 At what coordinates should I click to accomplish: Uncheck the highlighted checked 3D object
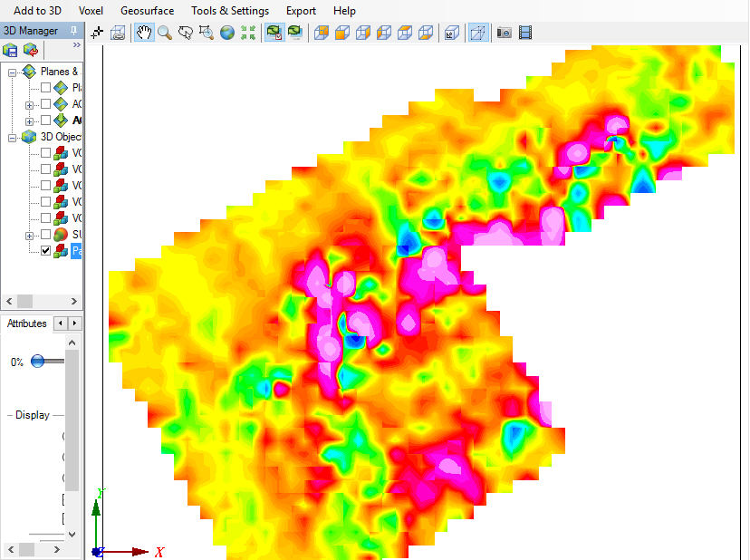[x=45, y=251]
